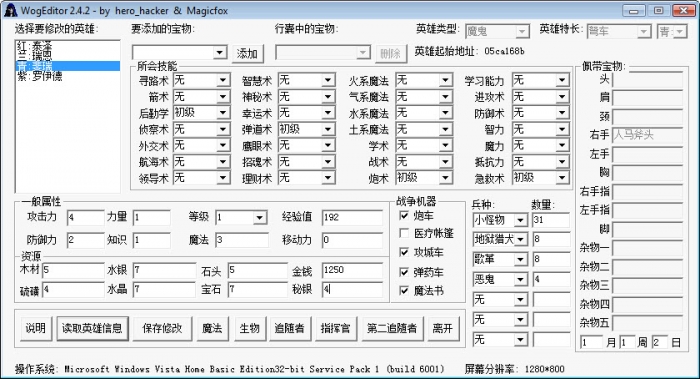Open the 魔法 editor button
700x379 pixels.
click(x=212, y=329)
